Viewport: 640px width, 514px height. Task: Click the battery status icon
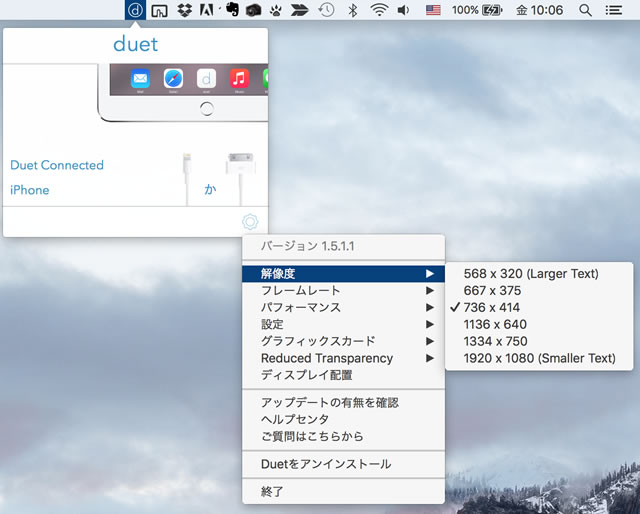(492, 10)
